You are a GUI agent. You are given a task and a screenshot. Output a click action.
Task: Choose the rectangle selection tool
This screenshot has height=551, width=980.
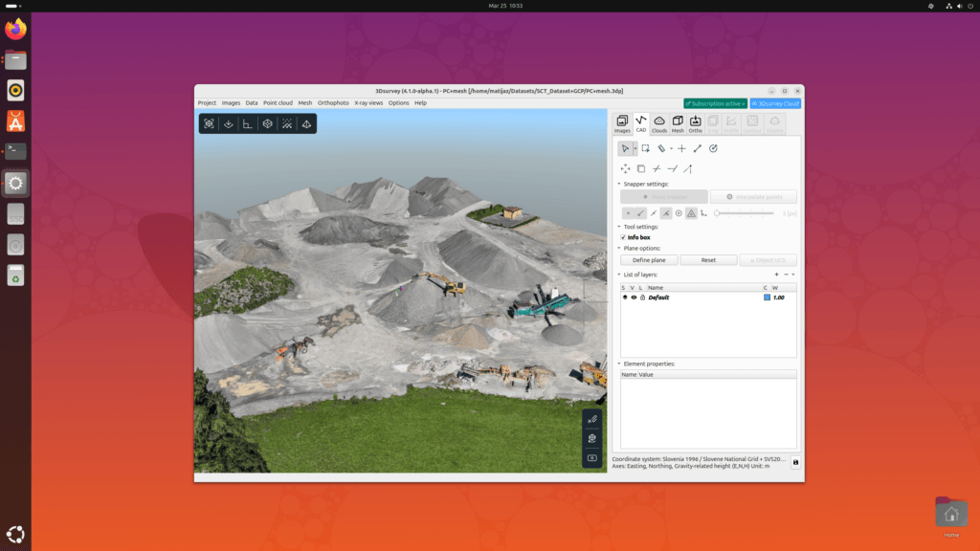[x=646, y=148]
